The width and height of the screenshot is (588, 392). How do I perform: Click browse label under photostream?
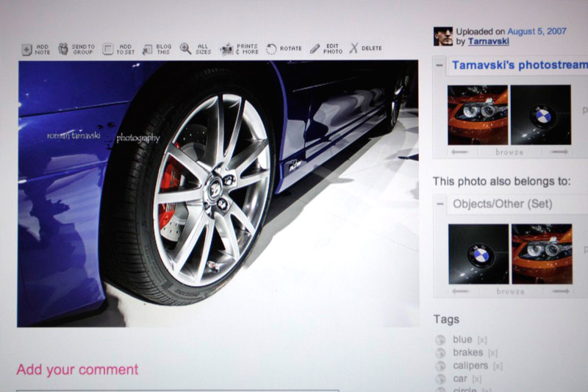(x=509, y=152)
